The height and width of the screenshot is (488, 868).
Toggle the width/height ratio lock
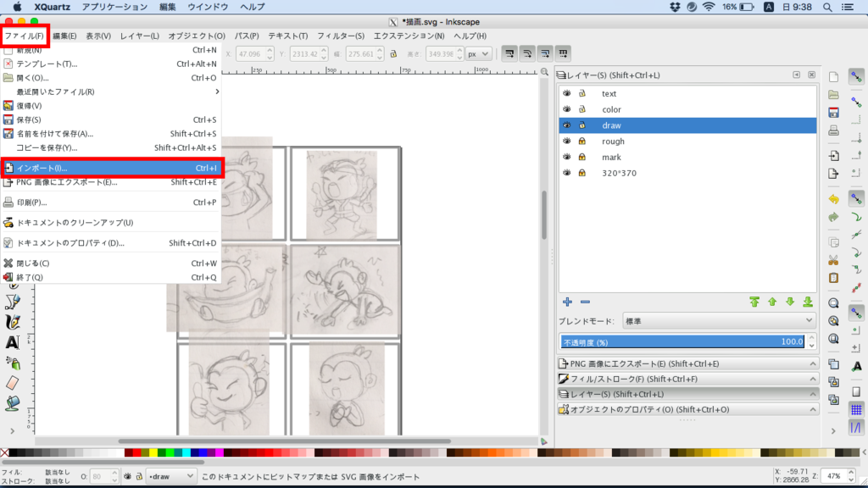click(393, 54)
